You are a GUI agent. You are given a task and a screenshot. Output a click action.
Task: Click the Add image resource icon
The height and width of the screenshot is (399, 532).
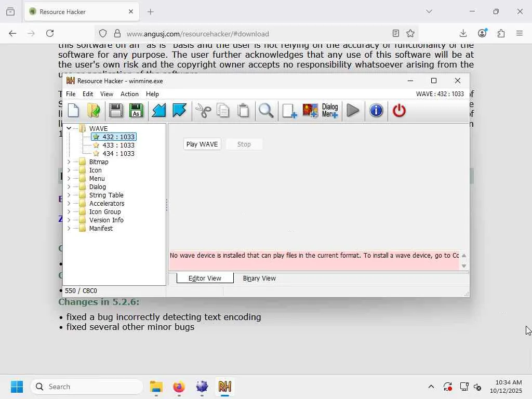coord(310,111)
